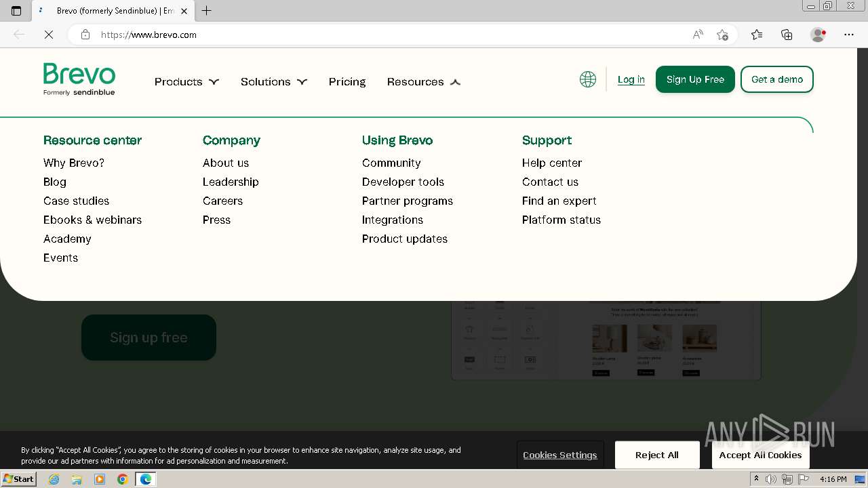Screen dimensions: 868x488
Task: Show hidden tray icons
Action: point(757,479)
